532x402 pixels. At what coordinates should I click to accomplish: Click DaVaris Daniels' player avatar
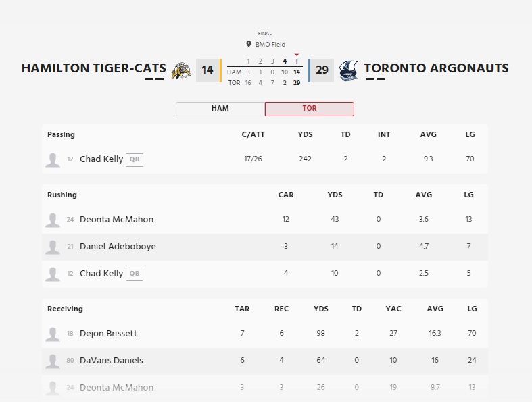[53, 361]
